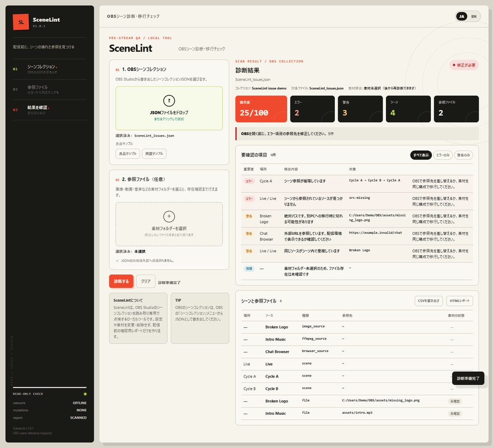The width and height of the screenshot is (494, 448).
Task: Switch language to EN
Action: coord(474,16)
